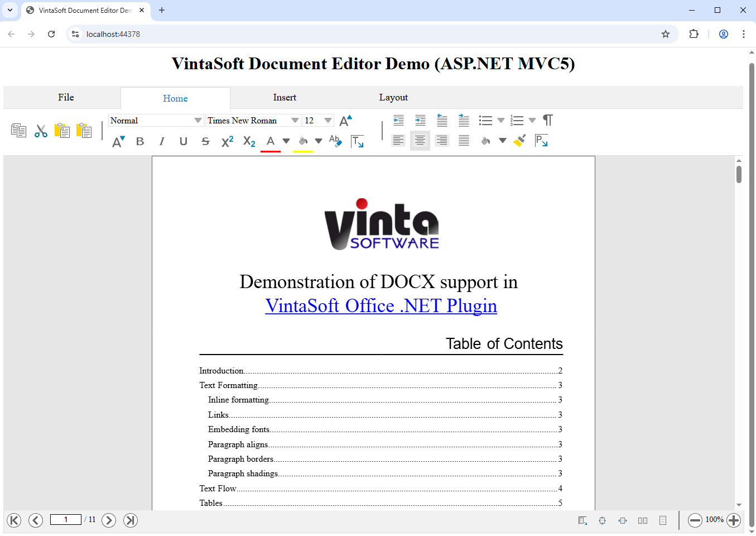Open the Normal paragraph style dropdown
This screenshot has height=536, width=756.
tap(198, 121)
